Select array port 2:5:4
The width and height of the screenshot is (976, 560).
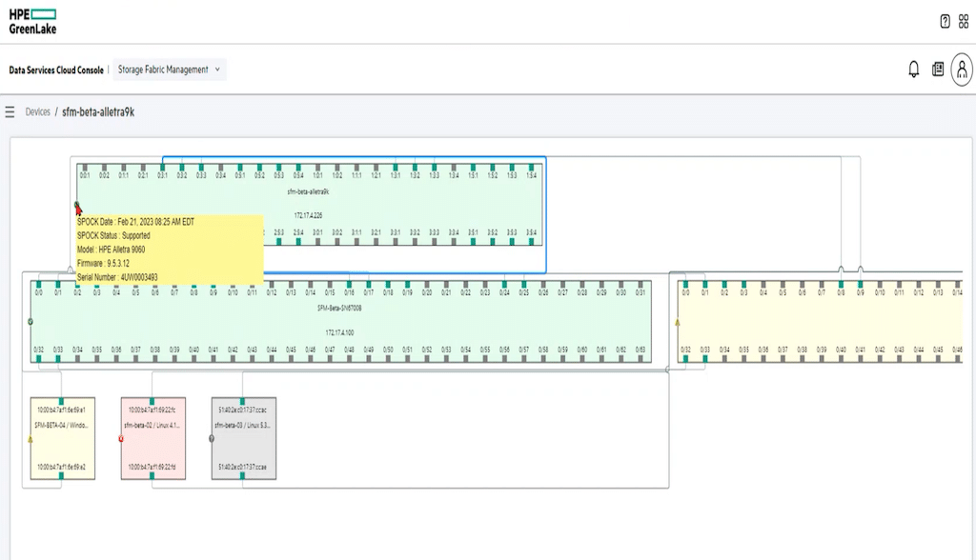coord(298,241)
